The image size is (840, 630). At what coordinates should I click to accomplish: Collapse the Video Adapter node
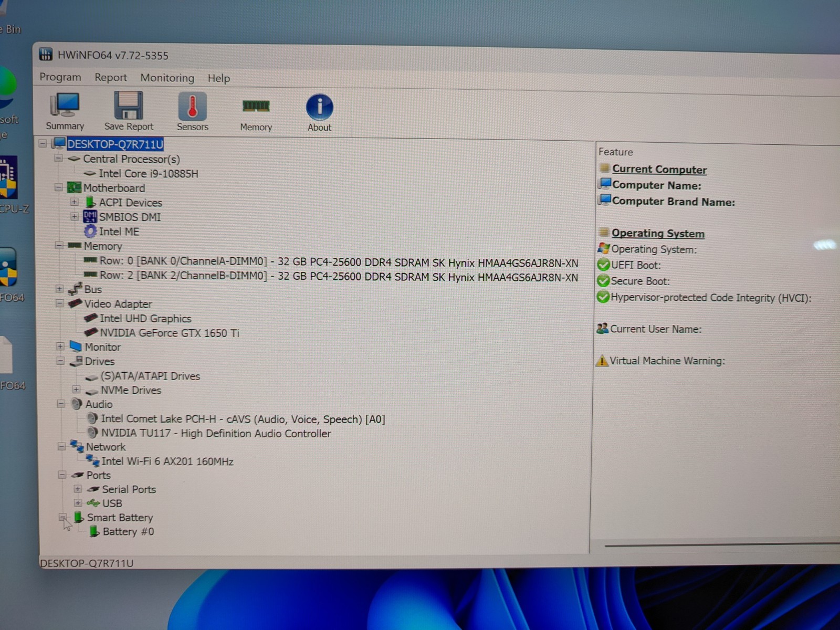click(59, 303)
